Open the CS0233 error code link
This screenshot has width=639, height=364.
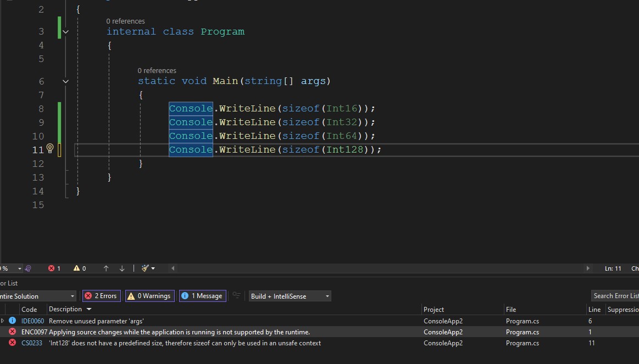(32, 343)
